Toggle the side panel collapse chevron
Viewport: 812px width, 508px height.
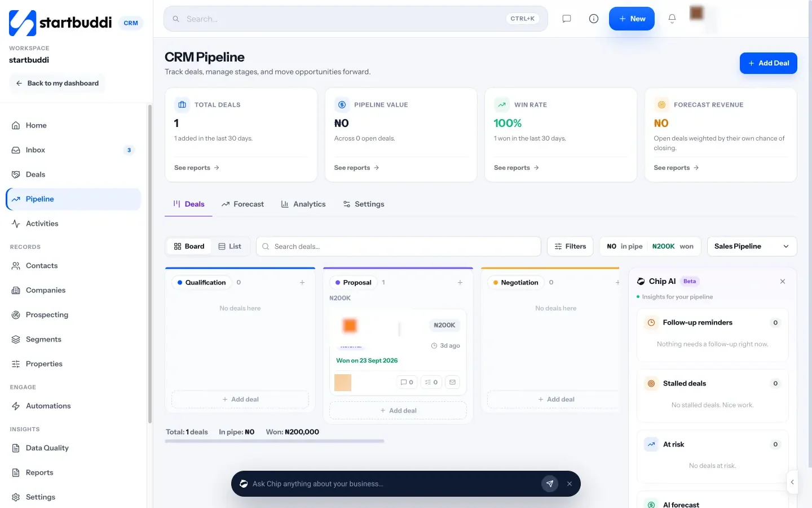tap(792, 482)
